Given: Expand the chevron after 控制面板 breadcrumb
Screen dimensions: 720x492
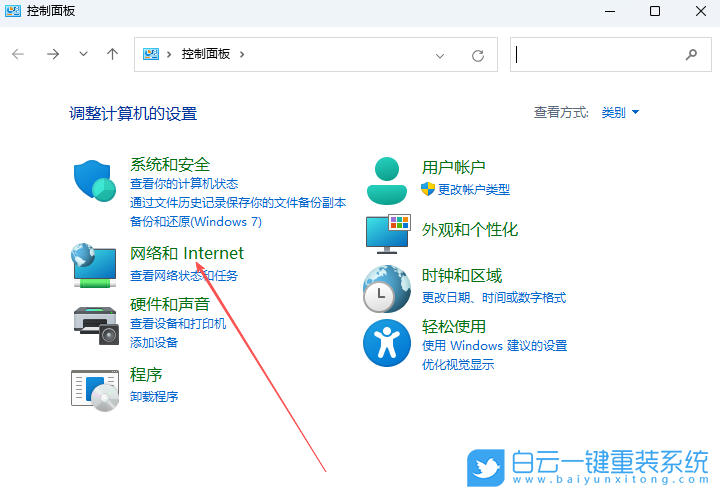Looking at the screenshot, I should pos(242,54).
